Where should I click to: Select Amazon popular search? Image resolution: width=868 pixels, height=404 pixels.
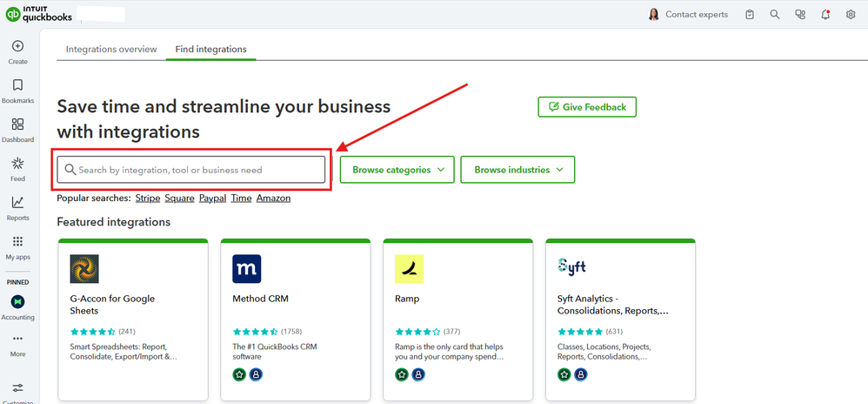point(273,198)
